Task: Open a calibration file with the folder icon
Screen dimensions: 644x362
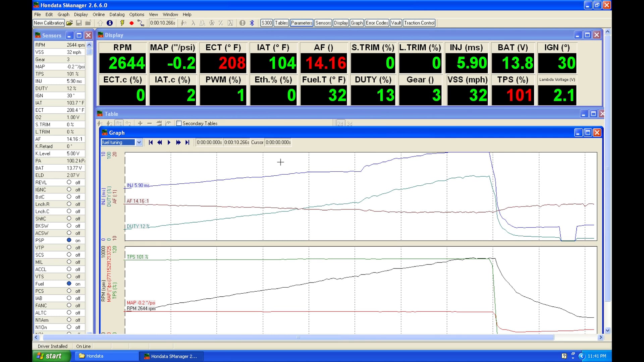Action: [x=70, y=23]
